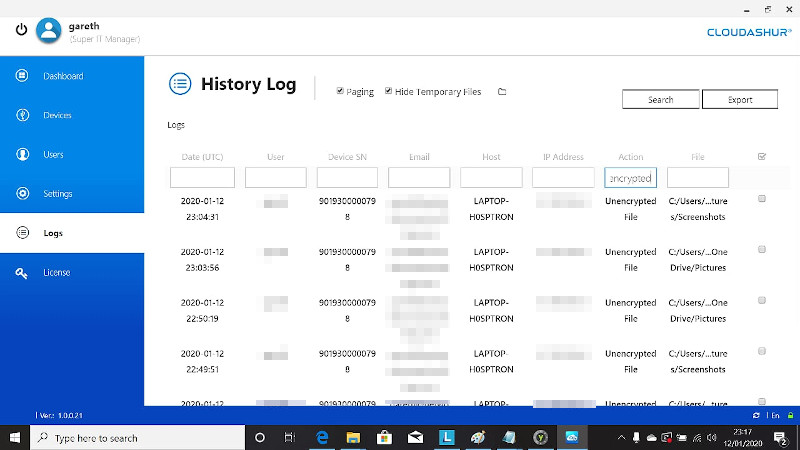Open the Paint palette app on taskbar
Screen dimensions: 800x450
pyautogui.click(x=478, y=438)
